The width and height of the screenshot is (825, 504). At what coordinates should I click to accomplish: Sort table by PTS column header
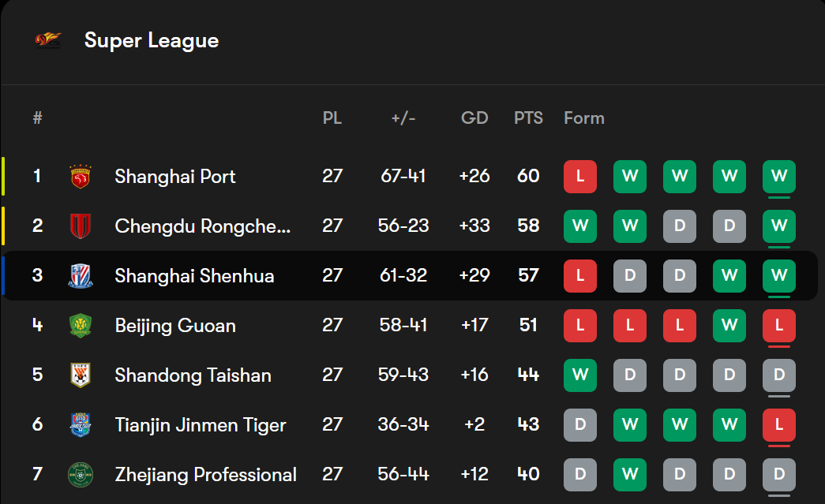[528, 118]
